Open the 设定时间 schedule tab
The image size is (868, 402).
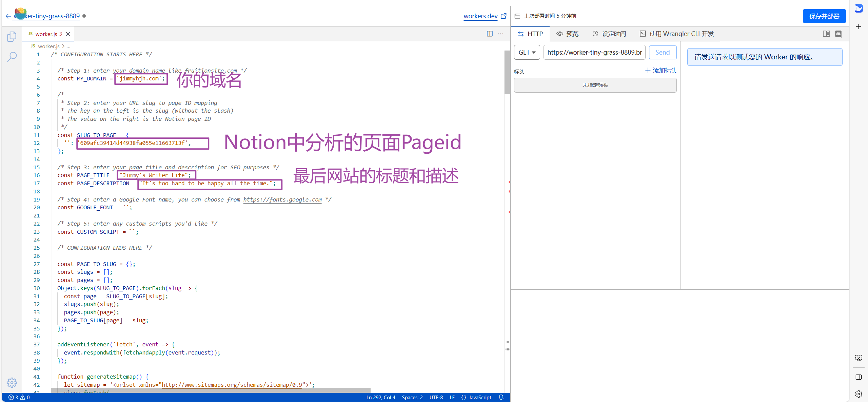tap(609, 34)
